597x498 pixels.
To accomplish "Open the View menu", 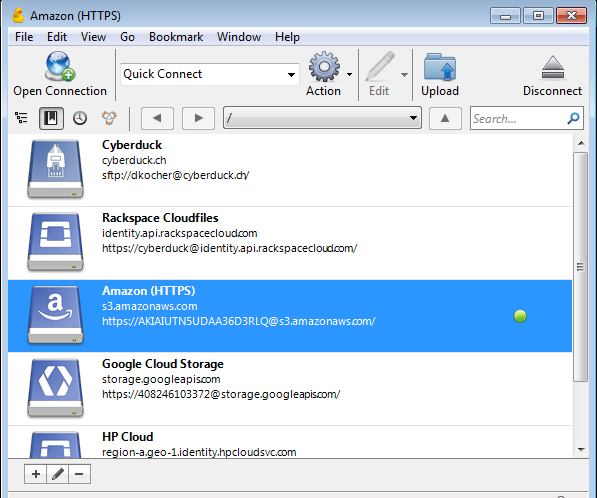I will (93, 37).
